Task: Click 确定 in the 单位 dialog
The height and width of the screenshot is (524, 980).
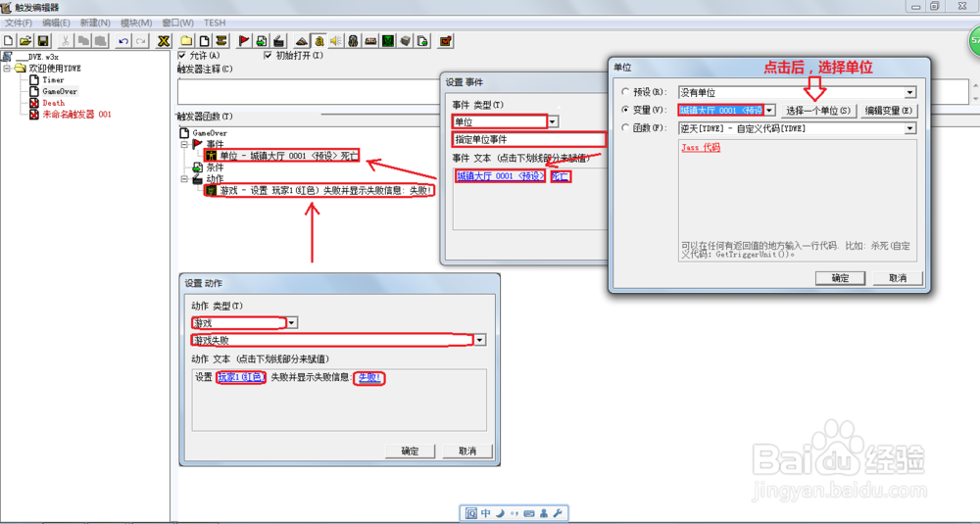Action: (x=840, y=278)
